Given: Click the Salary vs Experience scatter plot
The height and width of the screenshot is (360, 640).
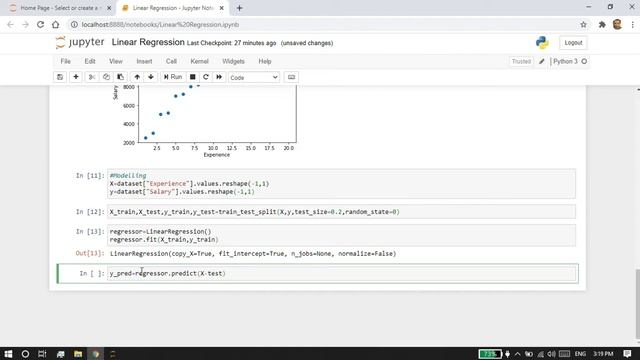Looking at the screenshot, I should pyautogui.click(x=204, y=121).
